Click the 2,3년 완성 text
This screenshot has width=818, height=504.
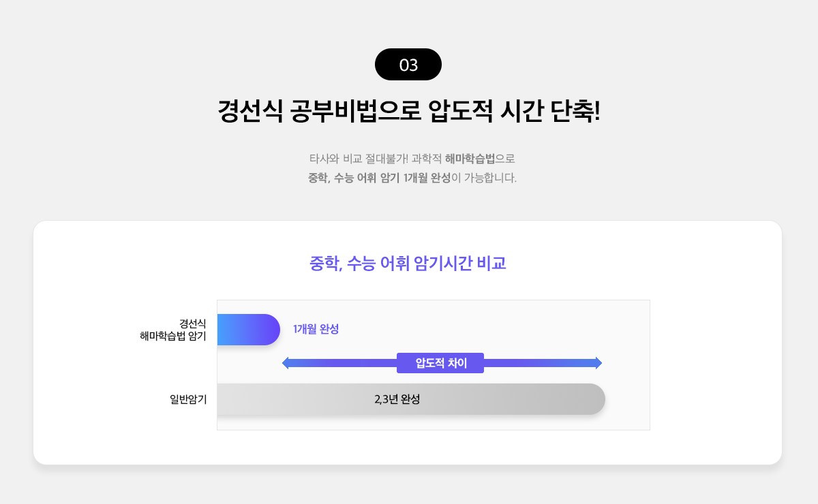[x=397, y=399]
